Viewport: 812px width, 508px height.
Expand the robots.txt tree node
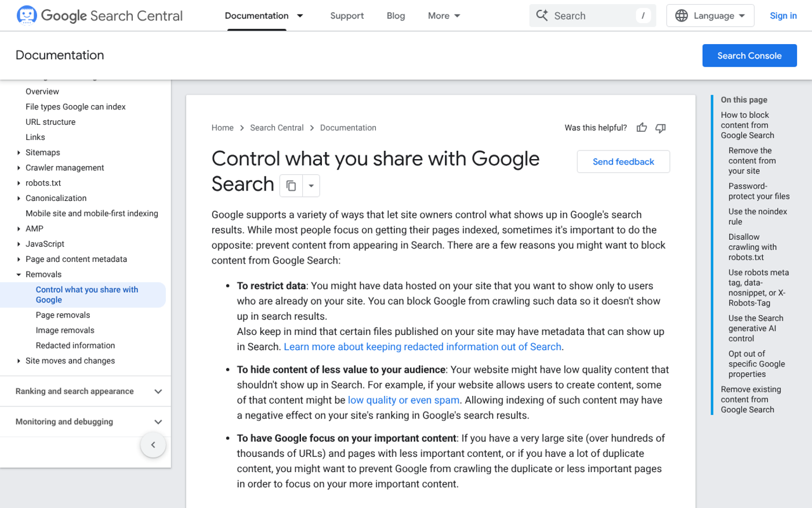[x=19, y=183]
